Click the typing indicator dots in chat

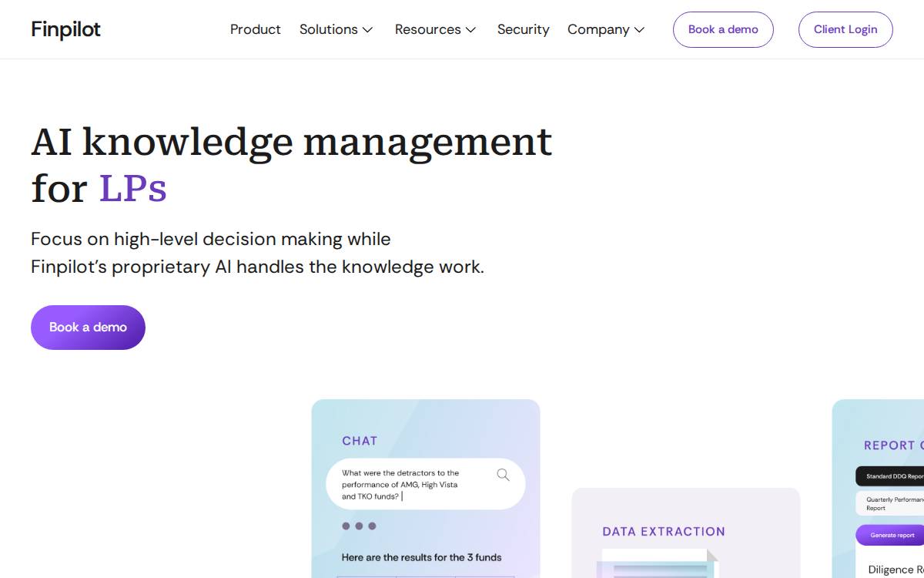tap(359, 526)
